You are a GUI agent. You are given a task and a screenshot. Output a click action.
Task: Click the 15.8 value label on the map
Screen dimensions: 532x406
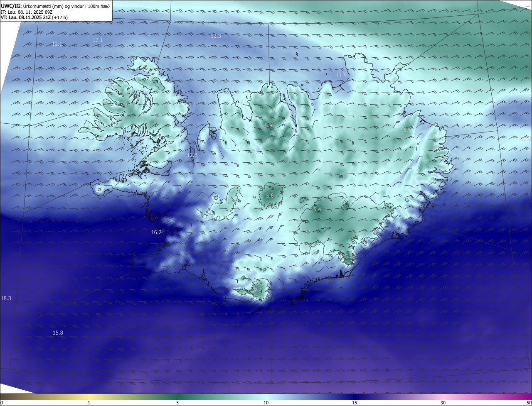click(x=58, y=333)
